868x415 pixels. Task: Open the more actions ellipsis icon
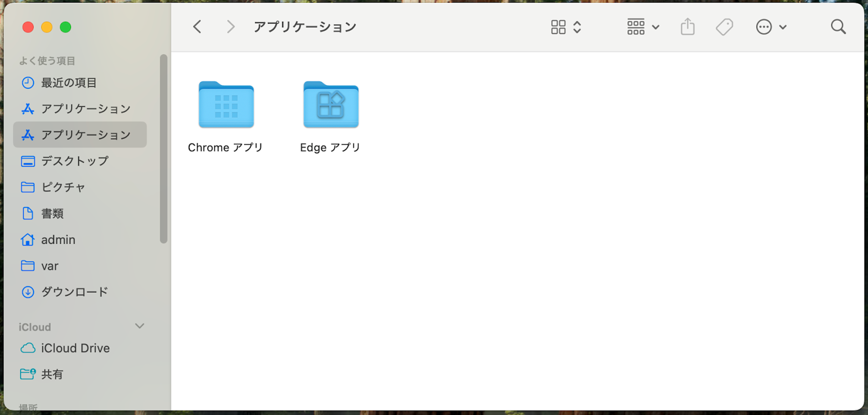763,27
